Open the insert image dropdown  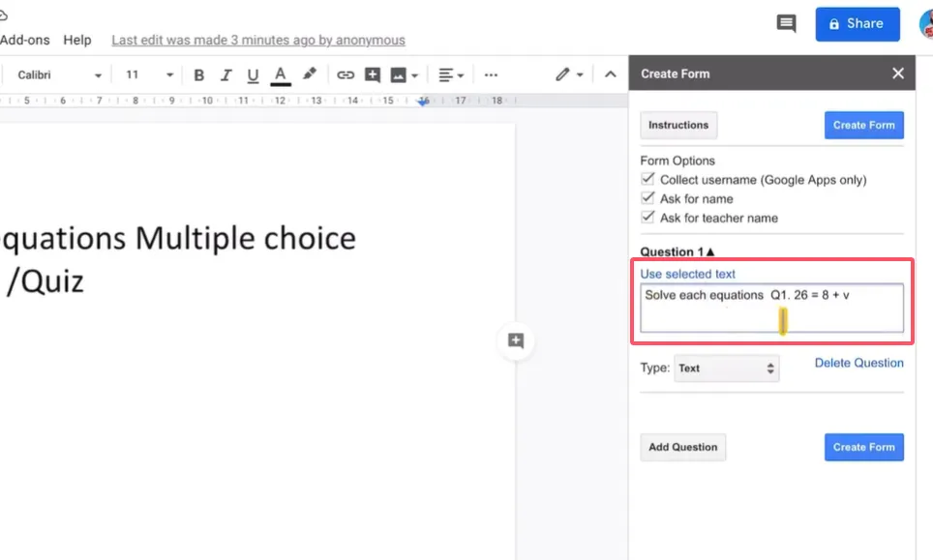[x=404, y=75]
